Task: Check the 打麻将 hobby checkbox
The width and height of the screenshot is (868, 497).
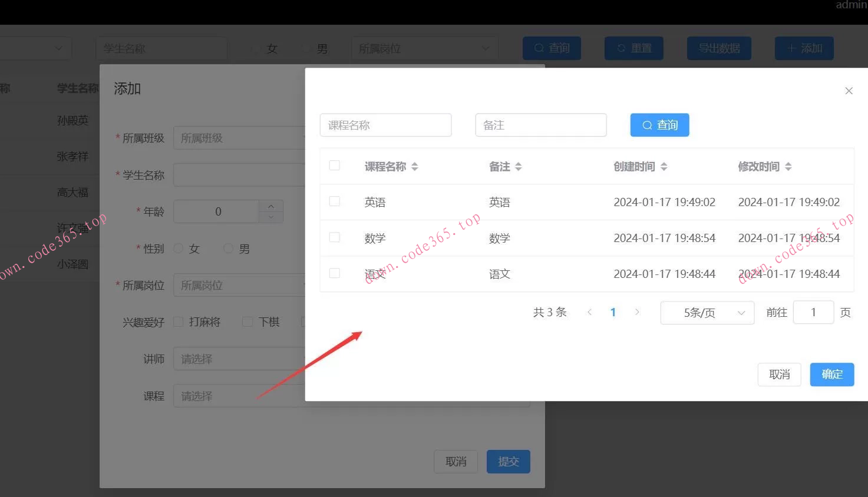Action: coord(178,321)
